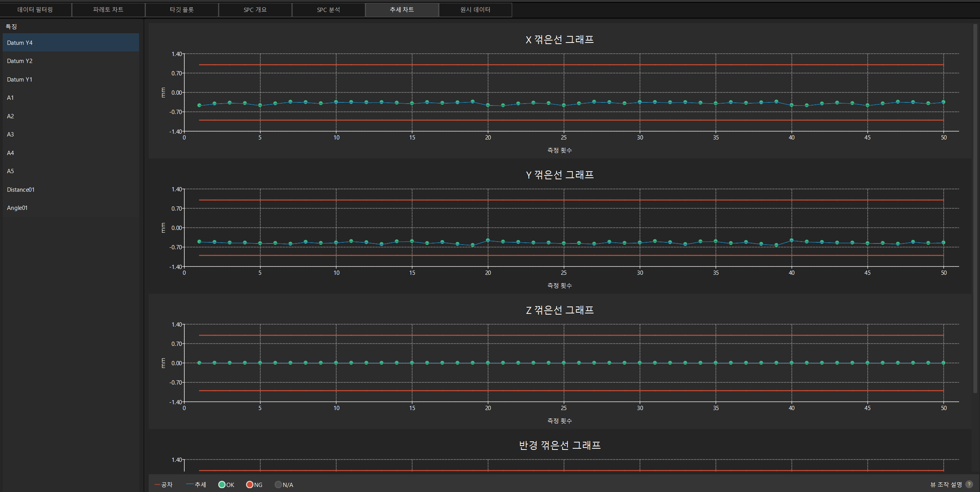Open the 원시 데이터 tab
Viewport: 980px width, 492px height.
475,10
